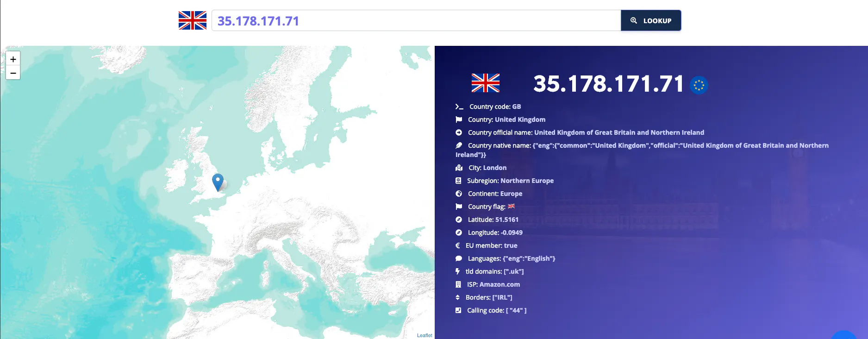Select the Languages English text
The width and height of the screenshot is (868, 339).
(512, 258)
